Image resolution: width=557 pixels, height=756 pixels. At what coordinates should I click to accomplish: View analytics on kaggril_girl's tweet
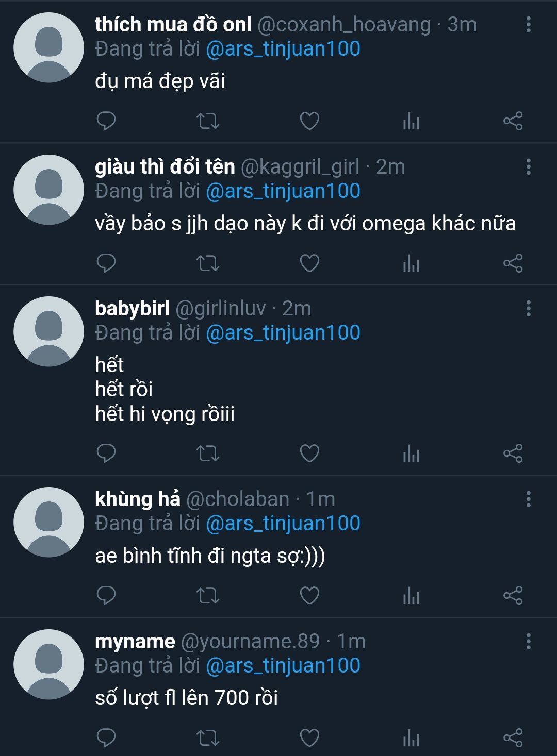411,263
